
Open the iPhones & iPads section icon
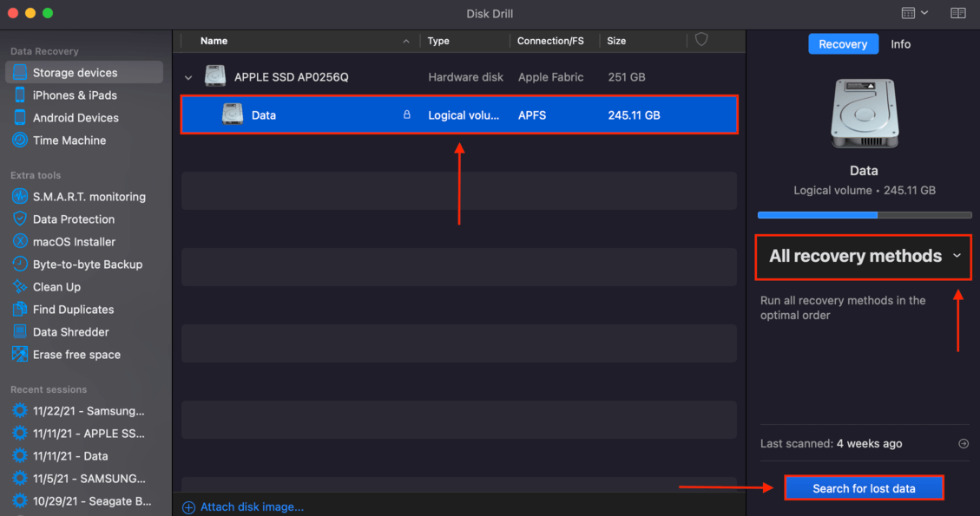pyautogui.click(x=20, y=95)
